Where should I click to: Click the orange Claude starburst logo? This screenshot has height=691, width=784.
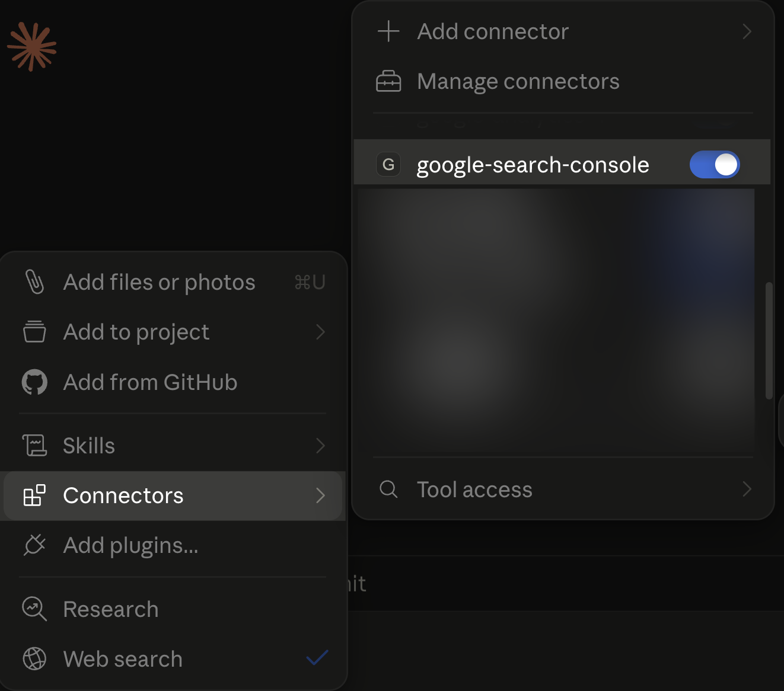tap(32, 47)
